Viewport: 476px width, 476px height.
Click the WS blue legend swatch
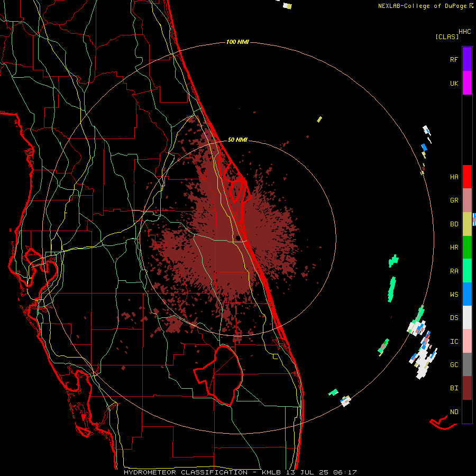click(x=467, y=294)
